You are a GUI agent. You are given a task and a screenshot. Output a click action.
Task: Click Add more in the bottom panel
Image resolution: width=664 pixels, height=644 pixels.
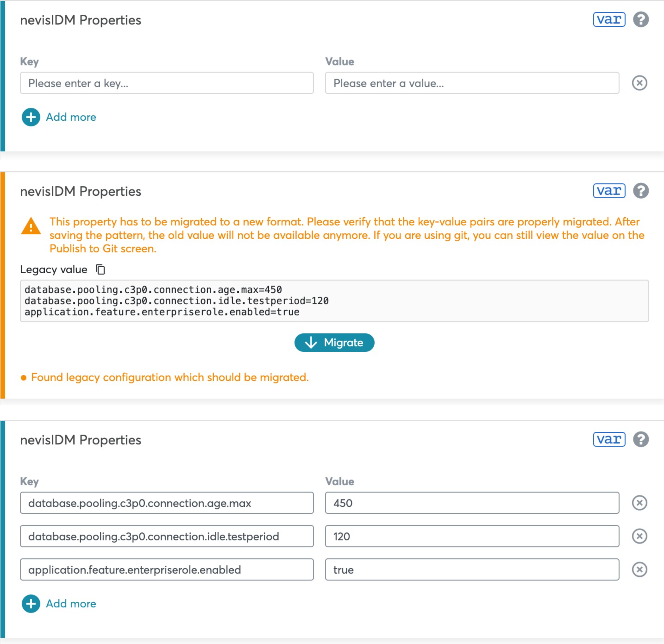pos(59,604)
